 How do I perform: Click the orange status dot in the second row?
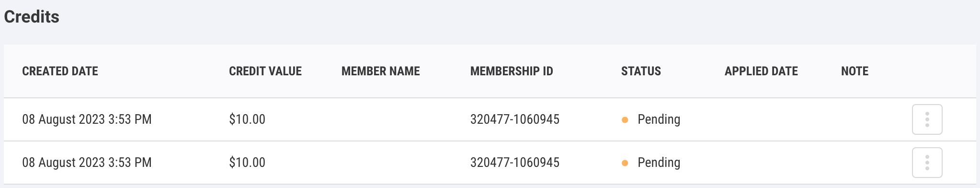point(625,163)
